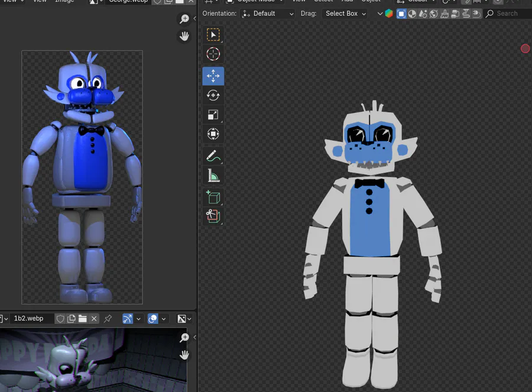Expand sidebar arrow in 1b2.webp editor
The image size is (532, 392).
point(194,337)
